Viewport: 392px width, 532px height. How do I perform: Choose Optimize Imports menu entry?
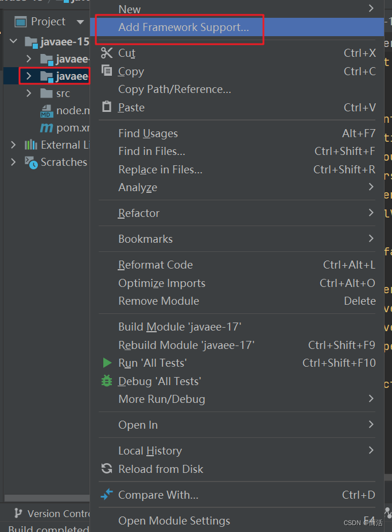(237, 283)
